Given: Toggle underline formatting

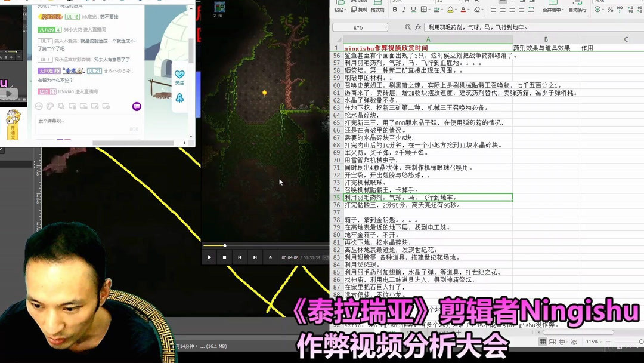Looking at the screenshot, I should tap(413, 10).
